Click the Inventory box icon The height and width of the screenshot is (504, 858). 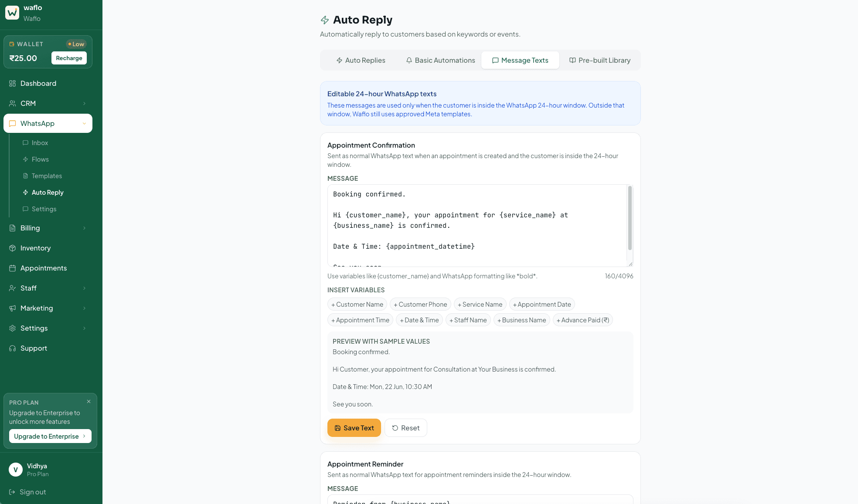[x=12, y=248]
